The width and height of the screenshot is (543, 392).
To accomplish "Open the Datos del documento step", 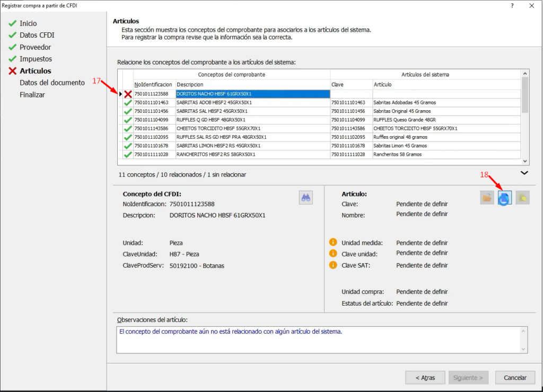I will pyautogui.click(x=52, y=83).
